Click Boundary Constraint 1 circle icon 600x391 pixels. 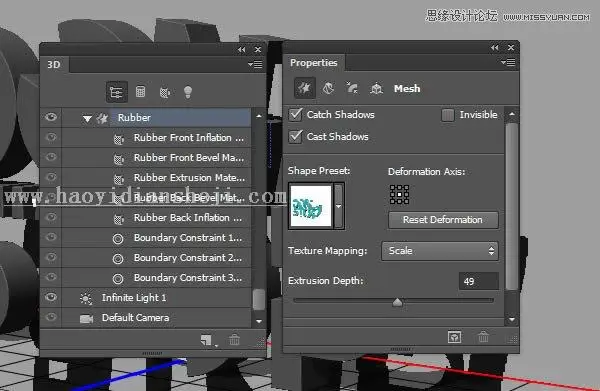pyautogui.click(x=118, y=239)
